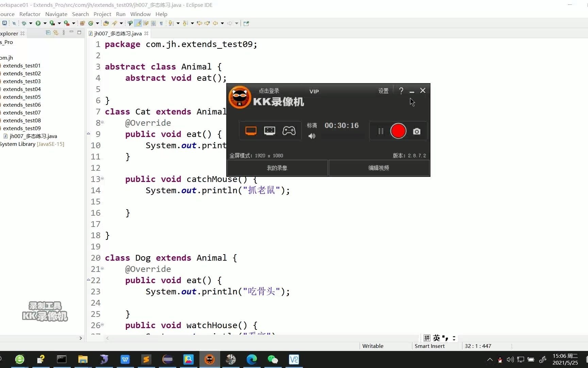Click the New Java Class icon

[x=91, y=23]
